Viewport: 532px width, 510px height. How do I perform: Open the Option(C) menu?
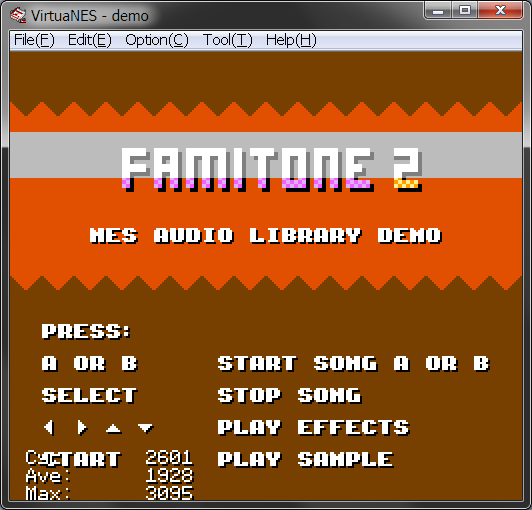pos(157,40)
